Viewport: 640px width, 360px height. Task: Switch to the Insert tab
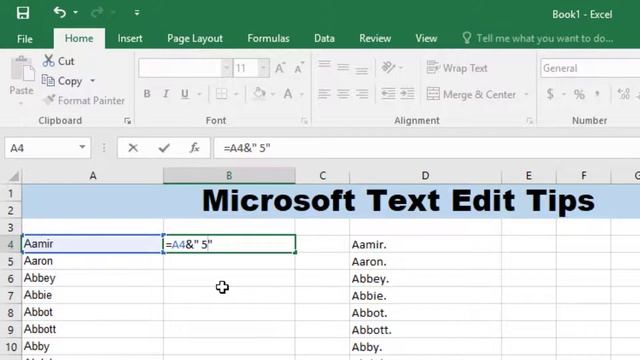click(130, 38)
